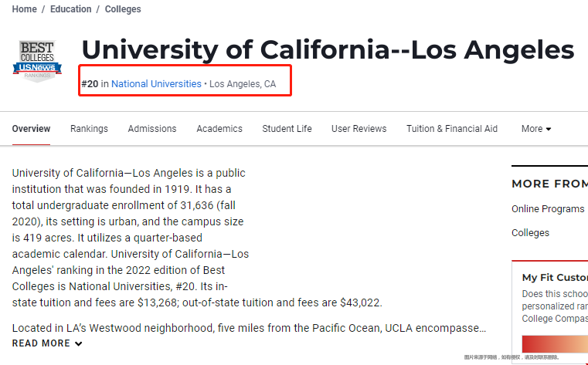Expand the More dropdown menu
Viewport: 588px width, 365px height.
[x=535, y=129]
